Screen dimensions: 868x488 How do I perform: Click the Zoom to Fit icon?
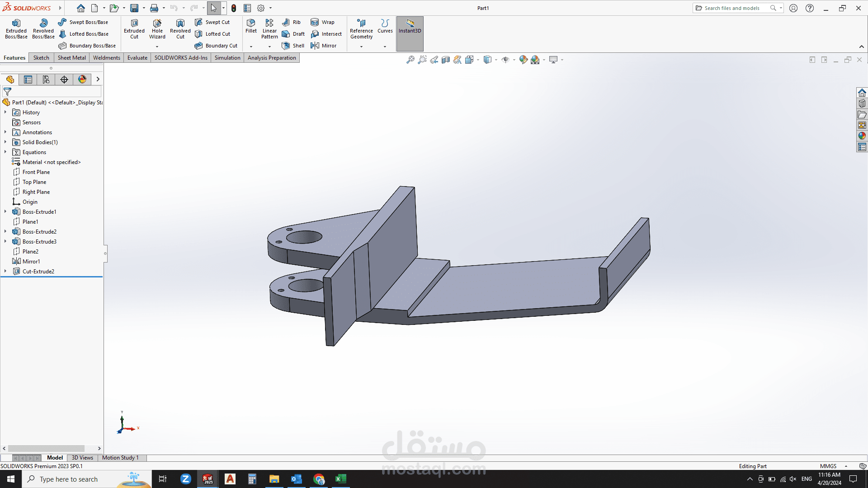[410, 60]
